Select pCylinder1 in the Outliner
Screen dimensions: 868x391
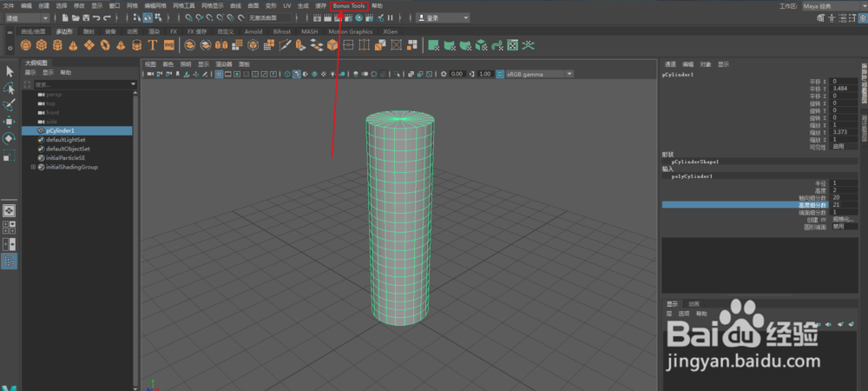point(77,130)
